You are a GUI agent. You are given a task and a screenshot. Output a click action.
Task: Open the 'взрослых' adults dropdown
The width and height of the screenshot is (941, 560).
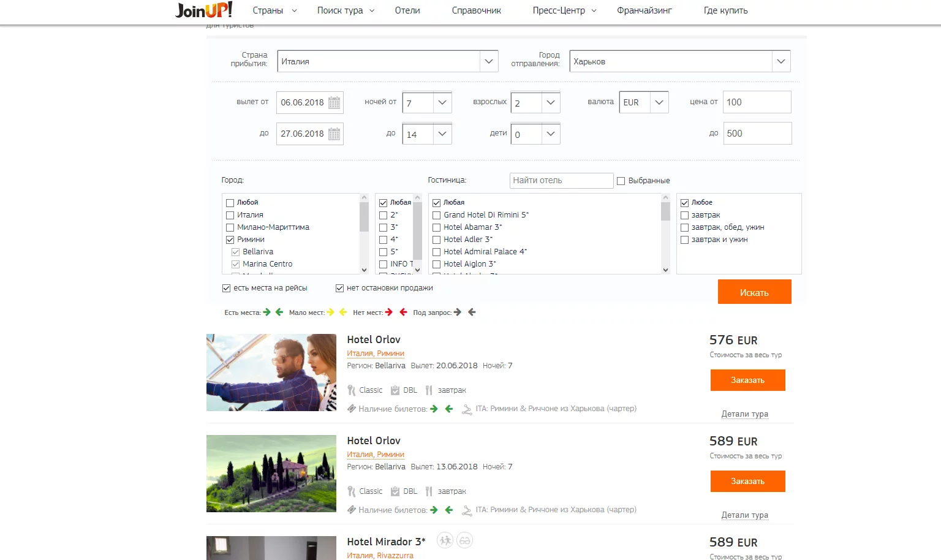(x=535, y=102)
